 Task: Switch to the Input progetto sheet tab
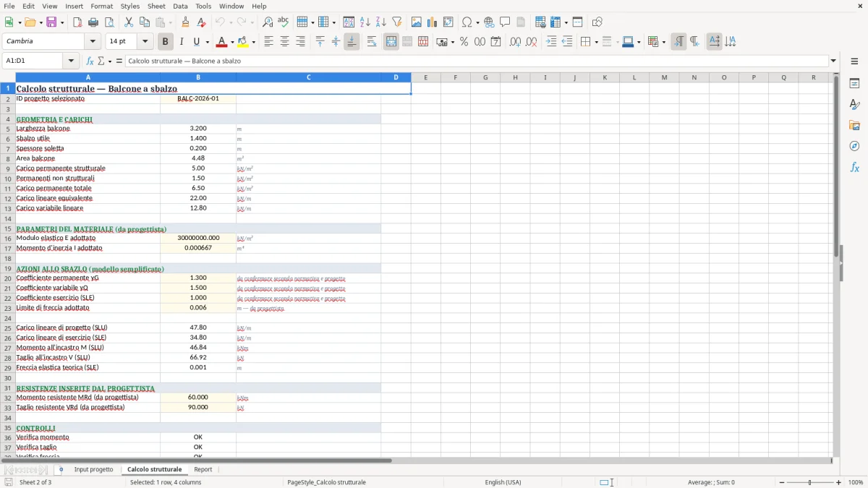click(93, 470)
